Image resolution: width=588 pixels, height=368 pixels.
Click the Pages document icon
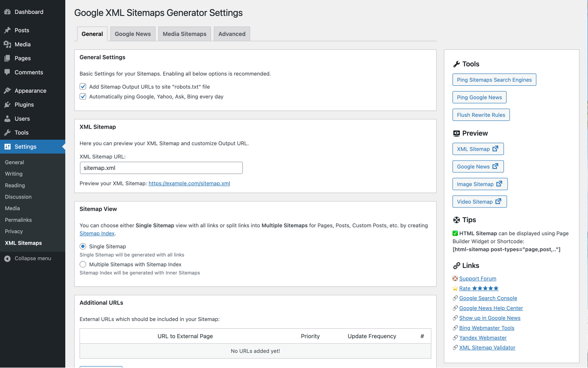point(7,58)
